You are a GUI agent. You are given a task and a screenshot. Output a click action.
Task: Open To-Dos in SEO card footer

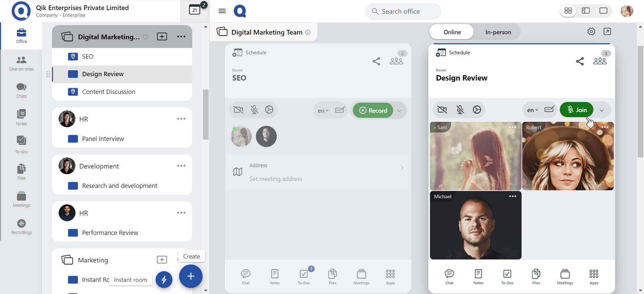point(304,277)
